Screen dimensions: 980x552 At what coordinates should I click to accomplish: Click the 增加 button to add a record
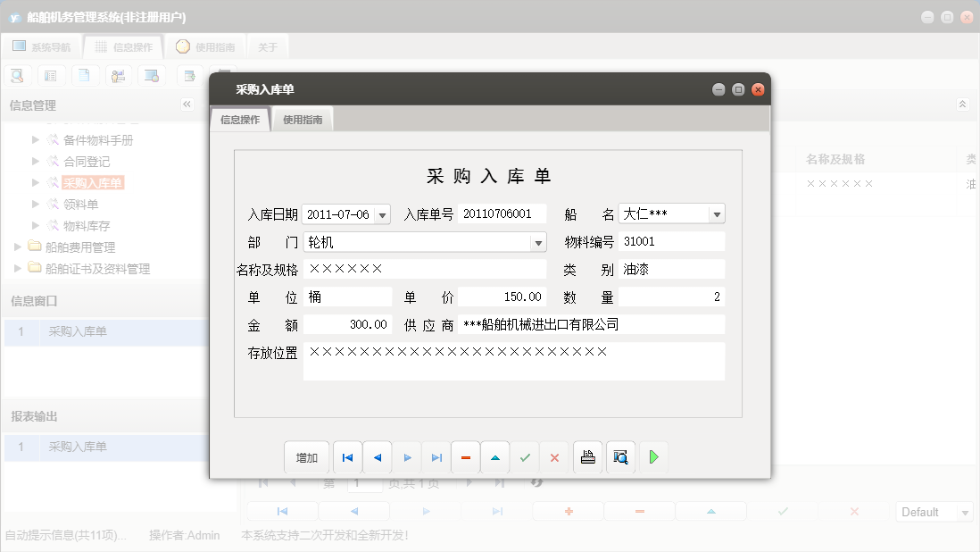tap(306, 456)
